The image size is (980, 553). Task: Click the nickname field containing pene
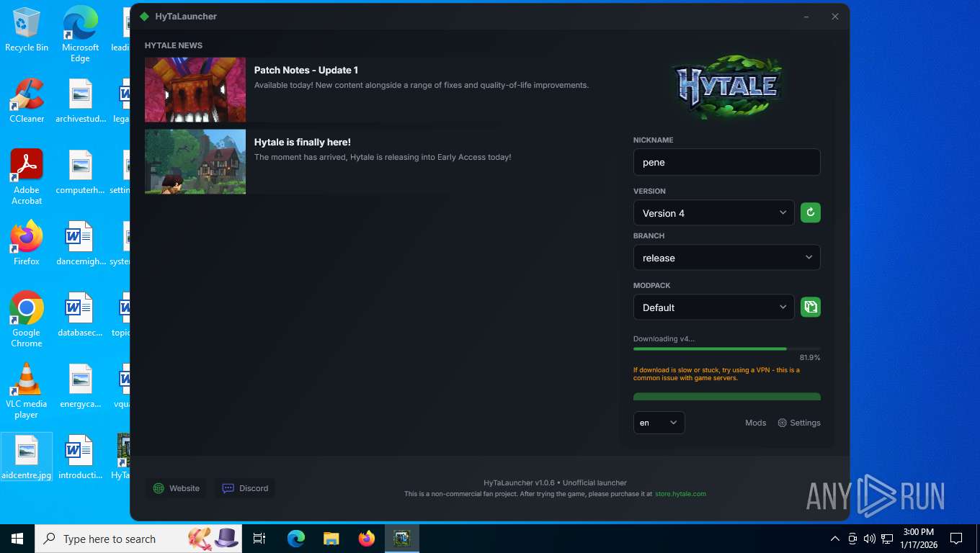point(726,162)
